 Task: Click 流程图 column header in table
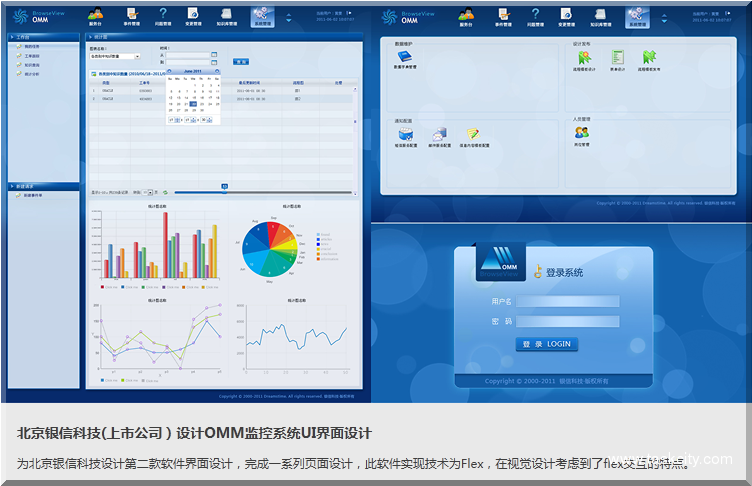298,83
